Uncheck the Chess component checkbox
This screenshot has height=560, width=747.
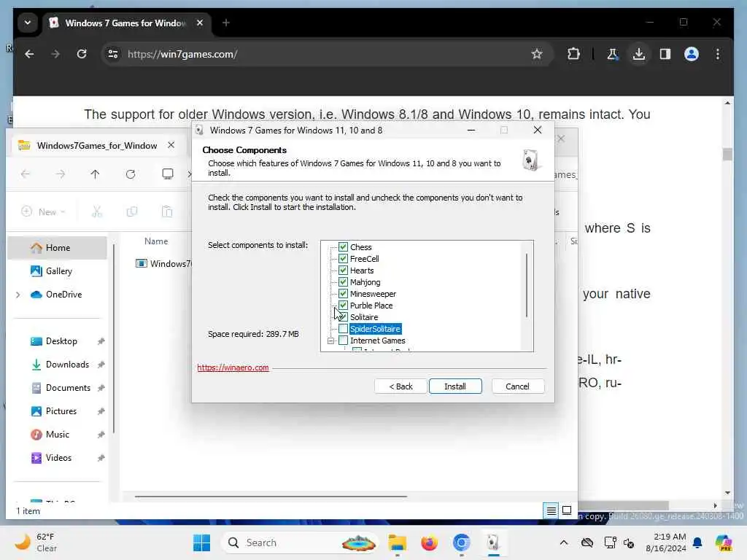coord(343,246)
